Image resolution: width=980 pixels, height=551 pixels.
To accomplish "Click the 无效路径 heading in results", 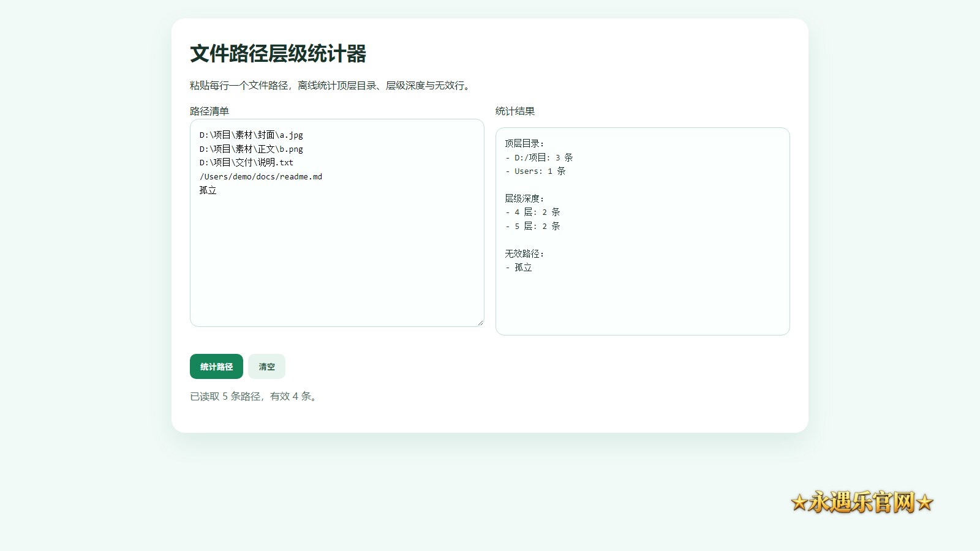I will click(x=524, y=253).
